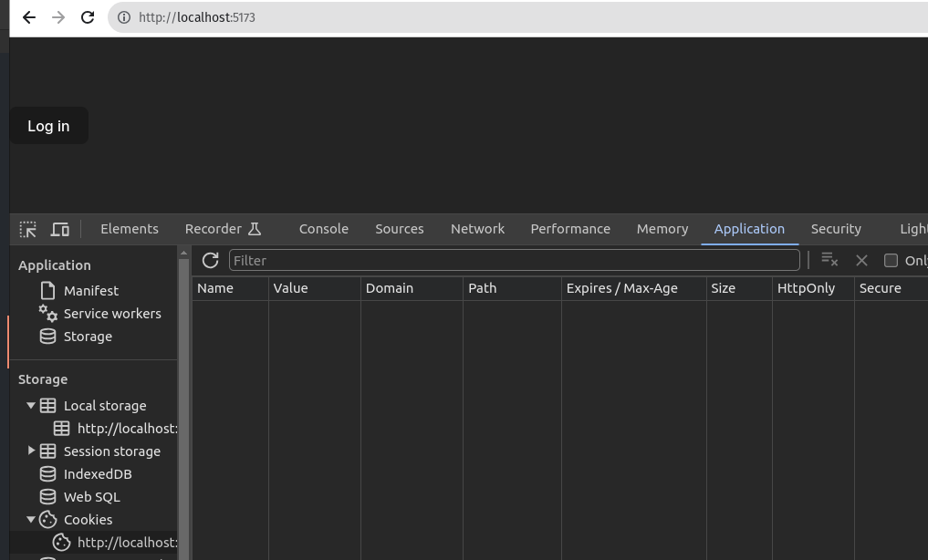Click the Application sidebar vertical scrollbar
This screenshot has width=928, height=560.
click(x=183, y=408)
